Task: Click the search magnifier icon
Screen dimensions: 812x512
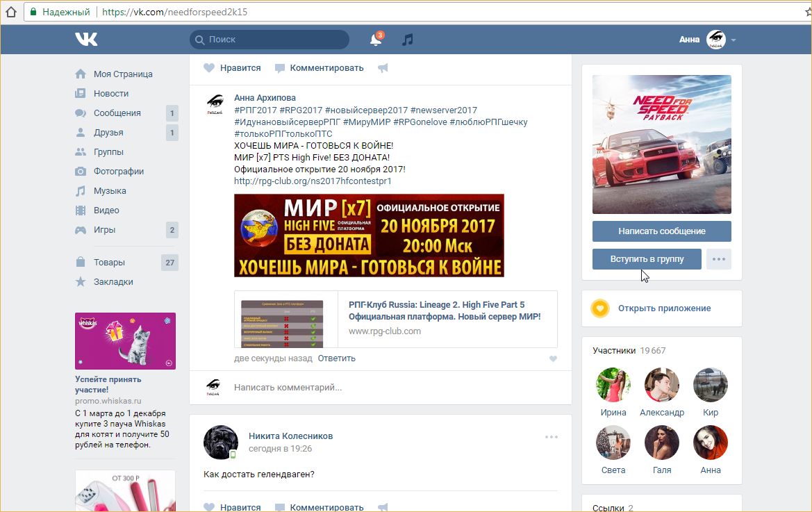Action: click(200, 40)
